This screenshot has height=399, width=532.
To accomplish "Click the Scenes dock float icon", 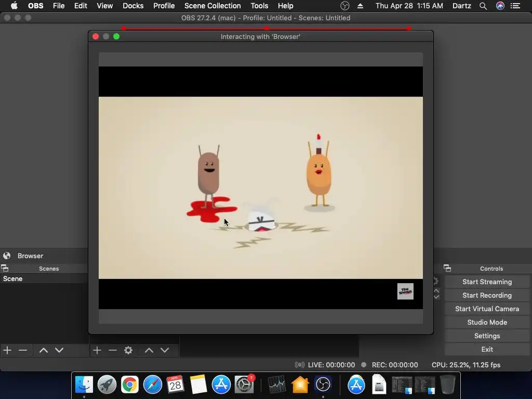I will pyautogui.click(x=5, y=269).
